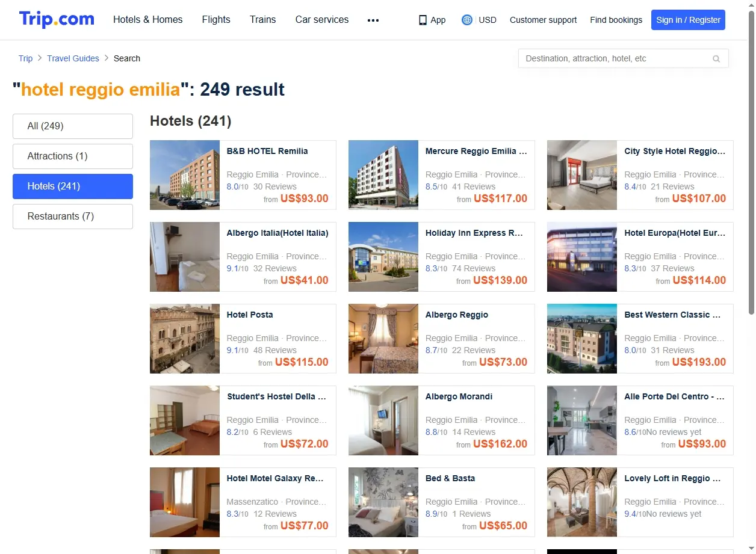756x554 pixels.
Task: Click B&B HOTEL Remilia title
Action: pos(267,151)
